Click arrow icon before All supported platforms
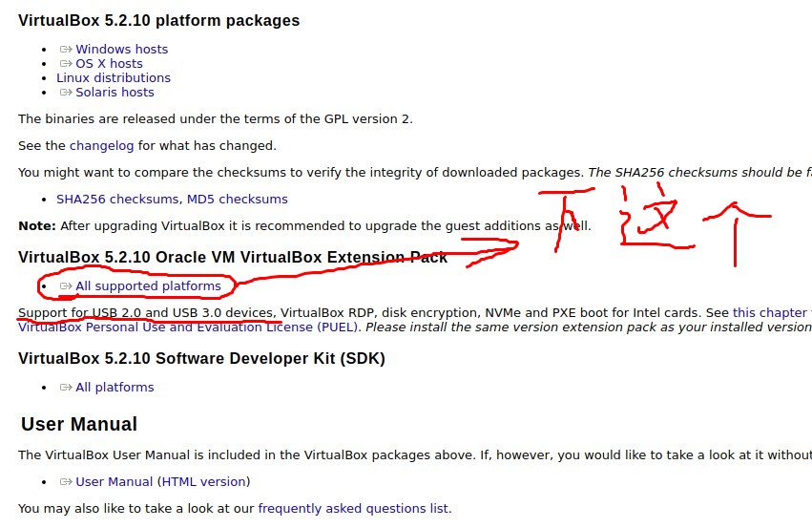 point(66,286)
